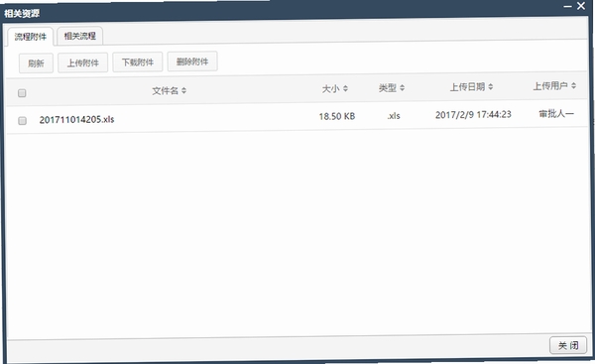Check the box for 201711014205.xls
The height and width of the screenshot is (364, 595).
coord(23,121)
